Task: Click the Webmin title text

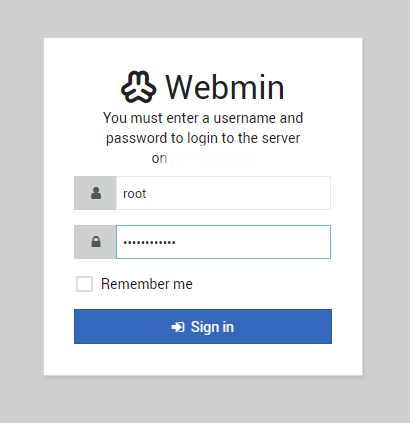Action: (x=225, y=87)
